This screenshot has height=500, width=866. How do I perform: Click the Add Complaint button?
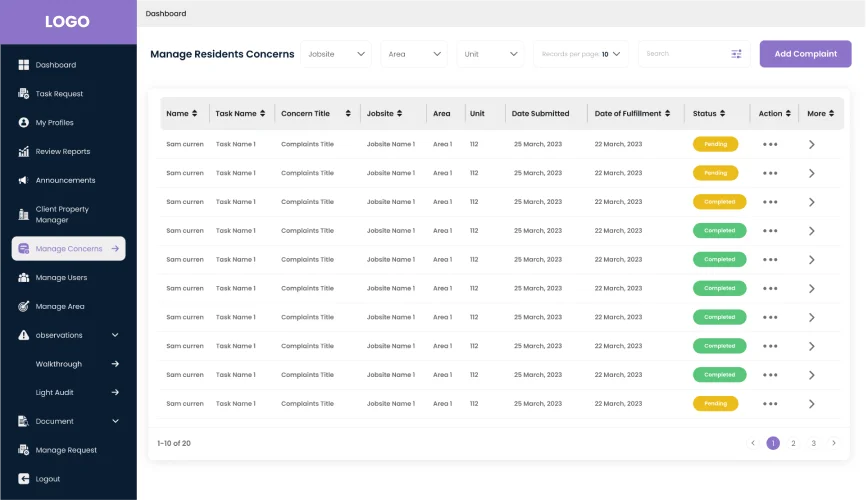pyautogui.click(x=805, y=54)
